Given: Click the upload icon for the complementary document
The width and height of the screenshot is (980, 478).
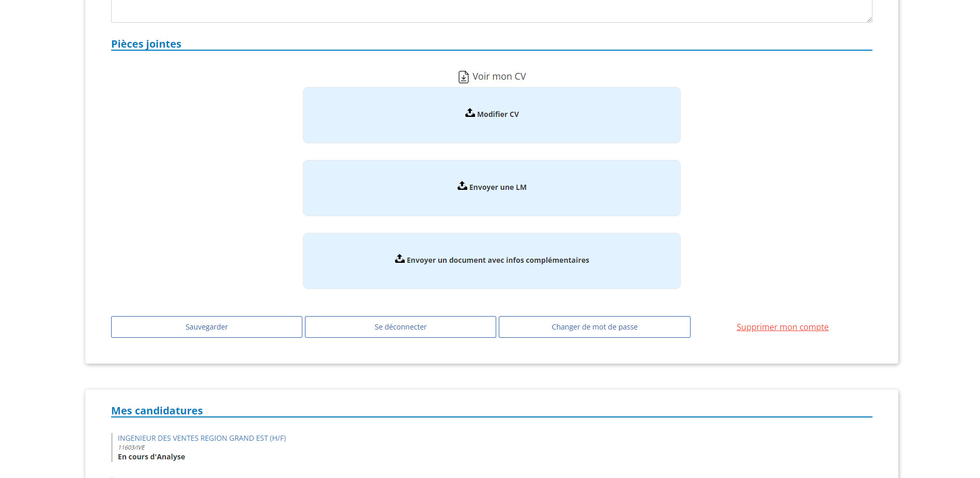Looking at the screenshot, I should tap(400, 259).
